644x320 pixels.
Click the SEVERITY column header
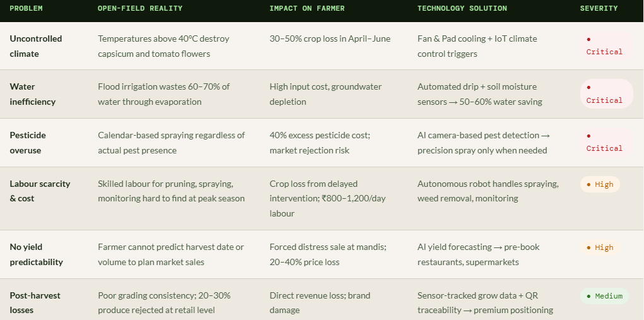point(599,8)
